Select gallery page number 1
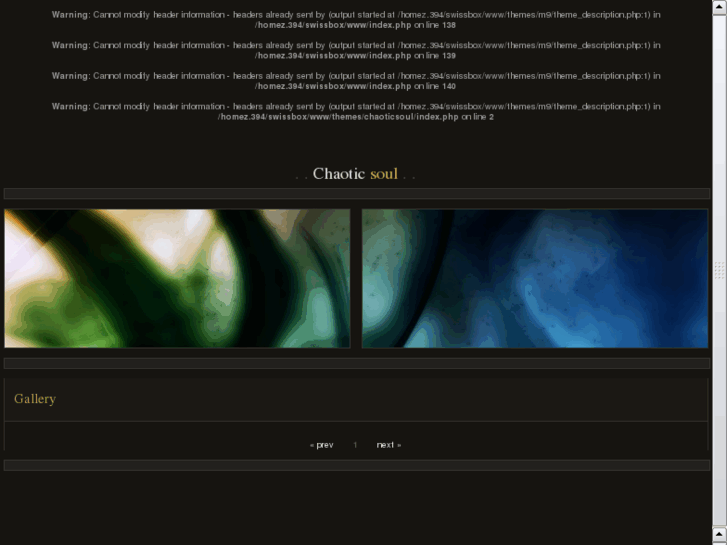The image size is (727, 545). (355, 445)
